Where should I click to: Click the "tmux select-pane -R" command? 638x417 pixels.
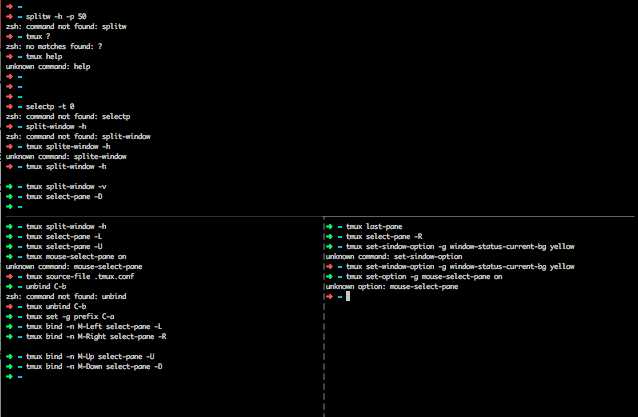point(384,236)
